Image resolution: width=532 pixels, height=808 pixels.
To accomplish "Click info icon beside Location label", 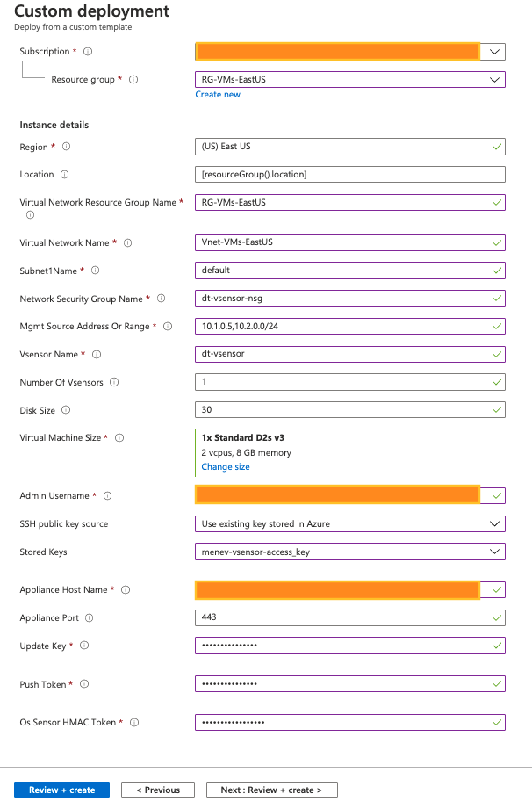I will coord(64,174).
